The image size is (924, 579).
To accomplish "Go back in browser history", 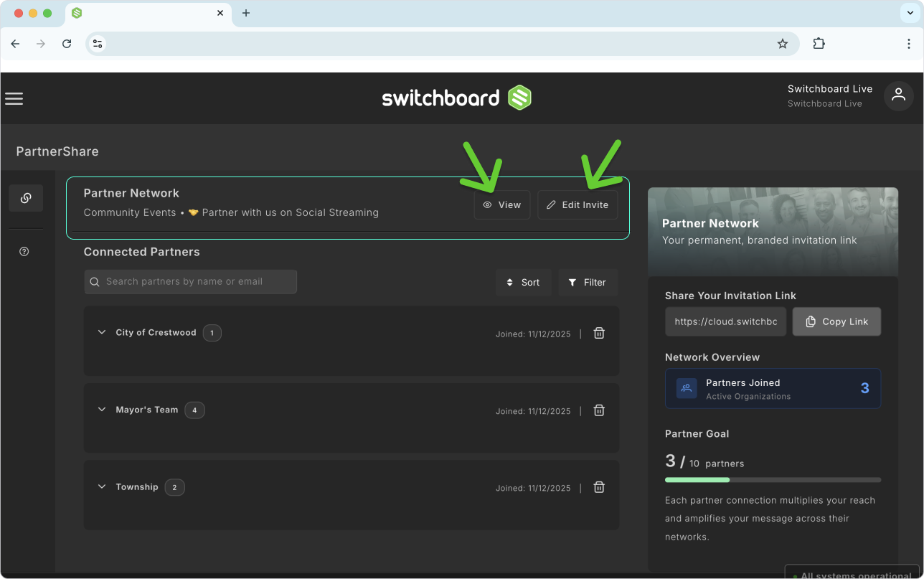I will click(x=15, y=44).
